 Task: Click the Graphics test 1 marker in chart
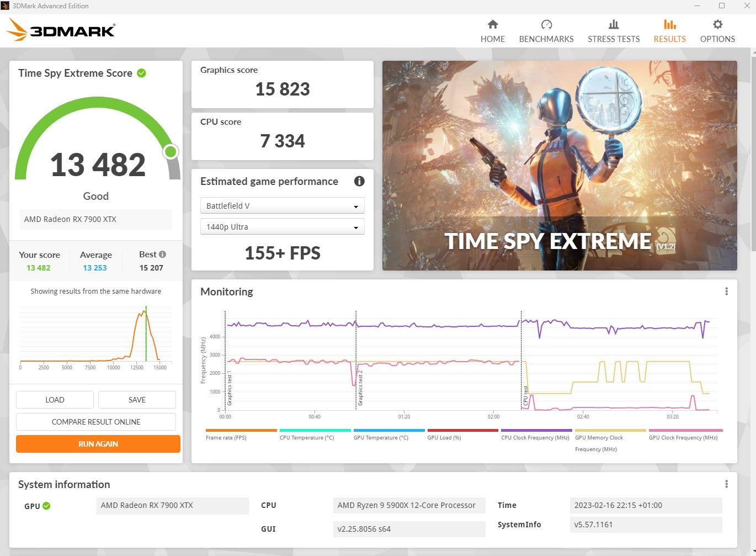pyautogui.click(x=230, y=389)
